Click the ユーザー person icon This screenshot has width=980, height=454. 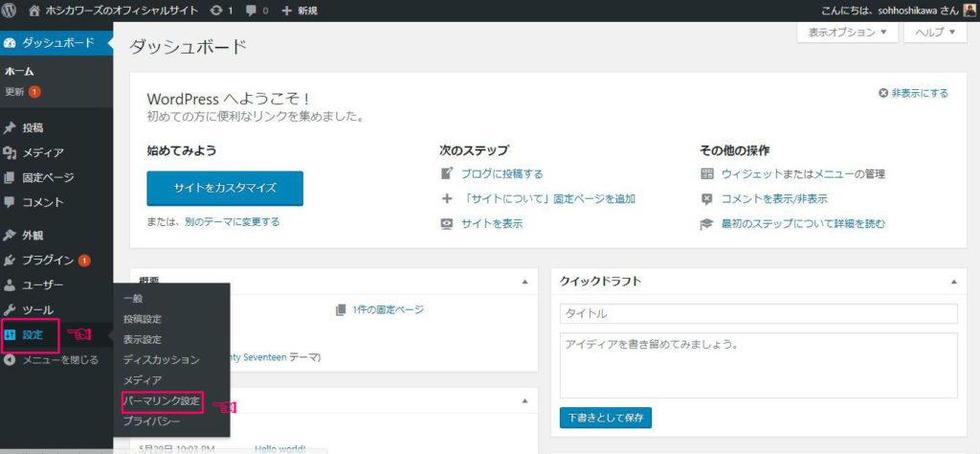pyautogui.click(x=10, y=285)
